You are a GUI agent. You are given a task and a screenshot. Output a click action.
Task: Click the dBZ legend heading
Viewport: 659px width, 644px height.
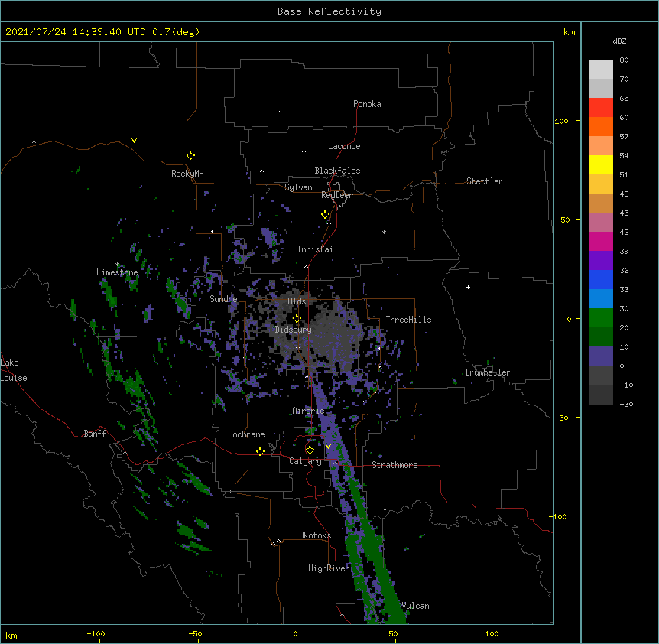619,41
